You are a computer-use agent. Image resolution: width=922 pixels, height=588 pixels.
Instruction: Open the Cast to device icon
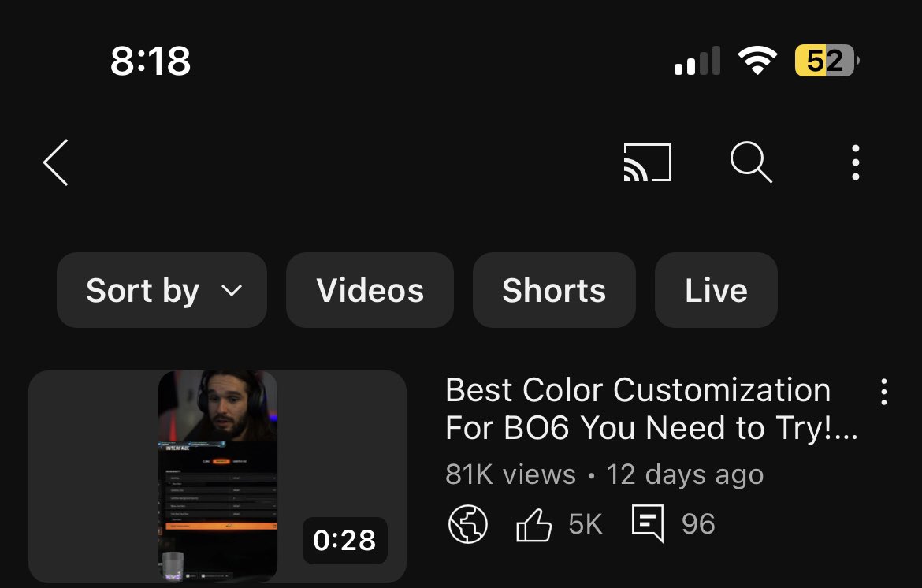(x=648, y=162)
